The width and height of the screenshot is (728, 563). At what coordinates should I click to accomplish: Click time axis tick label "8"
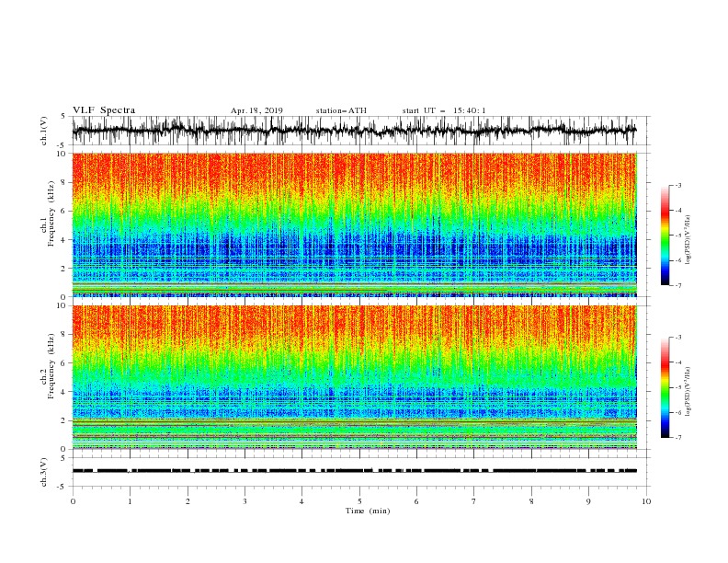point(531,501)
